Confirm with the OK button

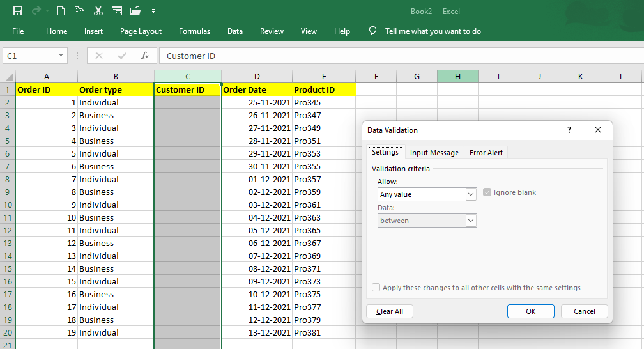tap(530, 311)
